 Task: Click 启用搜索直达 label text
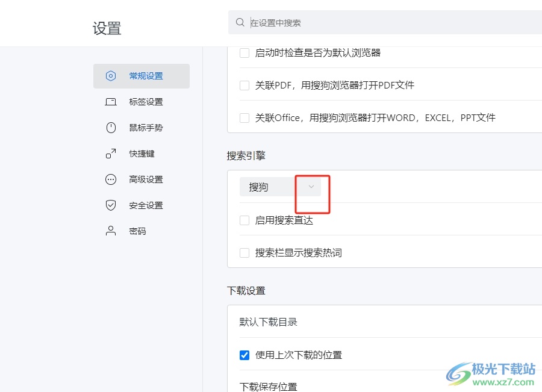tap(284, 220)
